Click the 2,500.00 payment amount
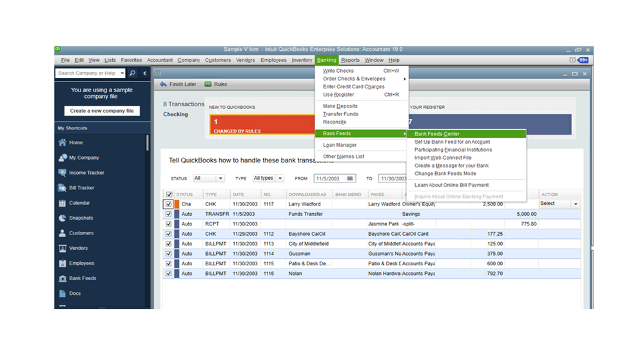 493,204
